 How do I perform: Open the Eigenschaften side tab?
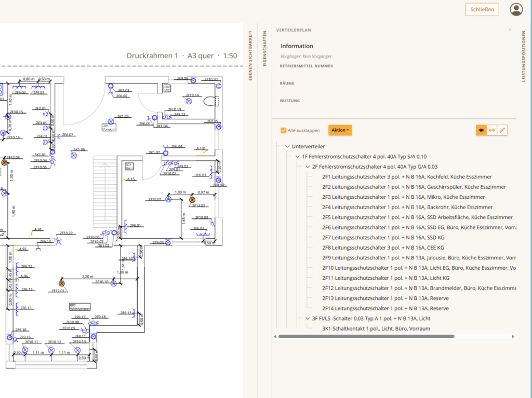[264, 48]
